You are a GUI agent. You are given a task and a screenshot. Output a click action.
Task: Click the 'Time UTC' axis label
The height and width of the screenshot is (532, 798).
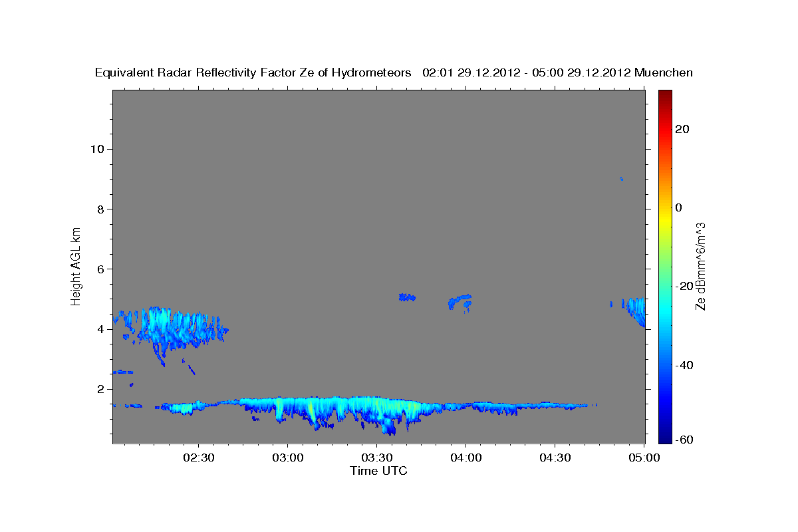click(378, 471)
